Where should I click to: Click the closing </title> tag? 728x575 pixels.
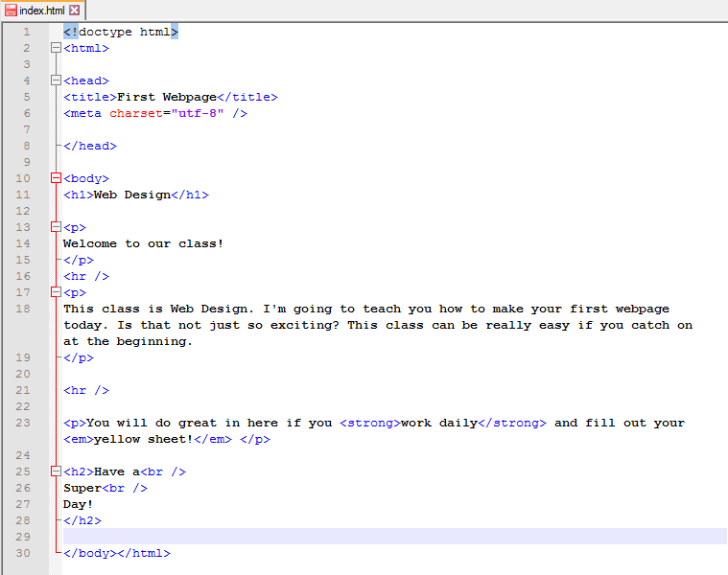click(247, 97)
